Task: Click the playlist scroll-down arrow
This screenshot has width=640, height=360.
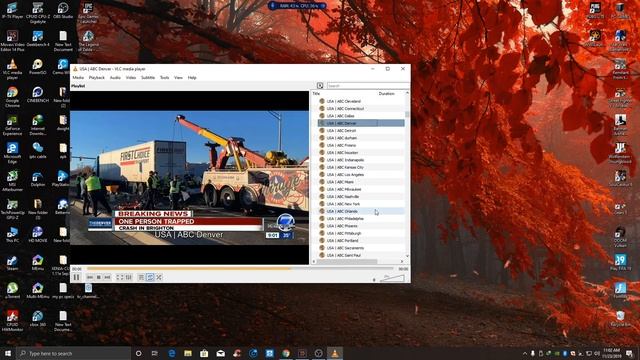Action: pyautogui.click(x=407, y=256)
